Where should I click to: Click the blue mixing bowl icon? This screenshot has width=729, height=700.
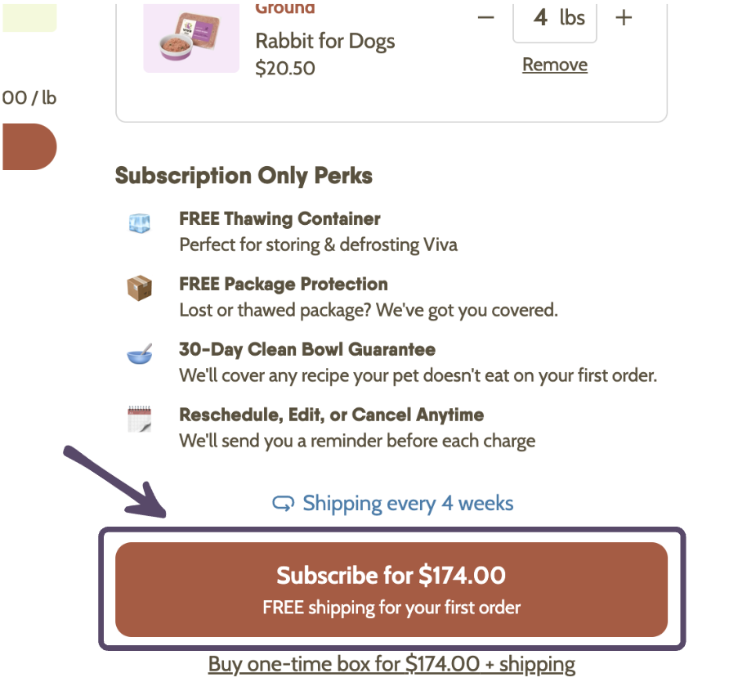(x=140, y=355)
